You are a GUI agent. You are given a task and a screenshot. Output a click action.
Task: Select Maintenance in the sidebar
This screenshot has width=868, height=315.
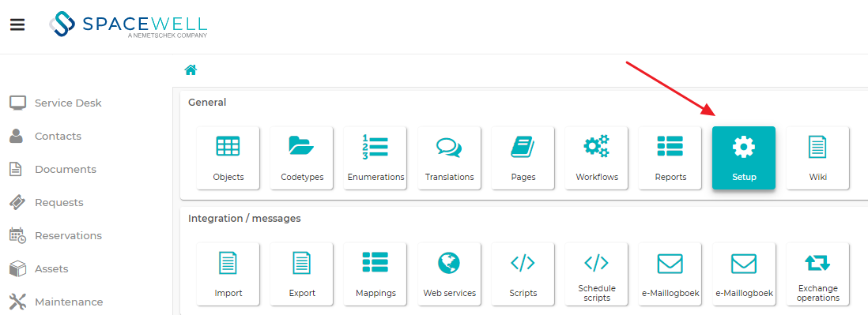point(56,302)
